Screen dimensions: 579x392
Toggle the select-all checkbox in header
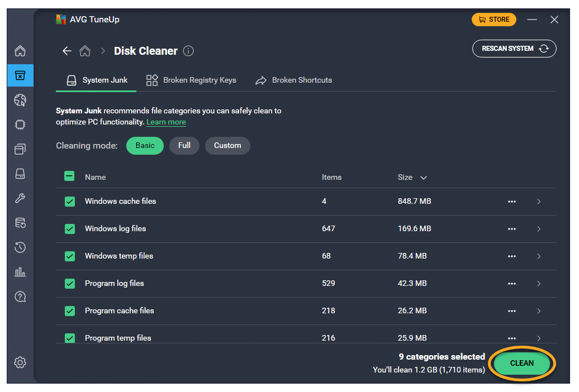click(70, 176)
